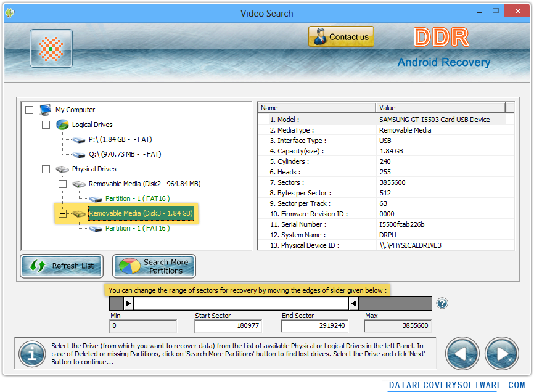Click partition icon under Disk3
This screenshot has height=392, width=534.
click(x=96, y=229)
